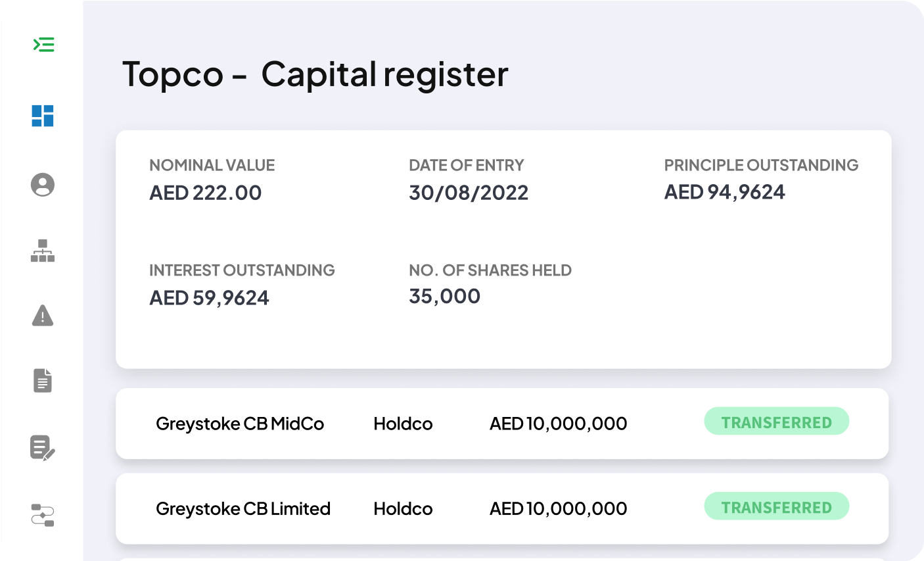Expand the sidebar using green menu icon
The width and height of the screenshot is (924, 561).
tap(43, 45)
